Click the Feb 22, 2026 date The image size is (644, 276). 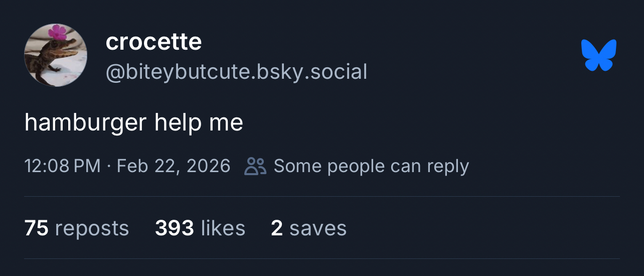pos(173,166)
